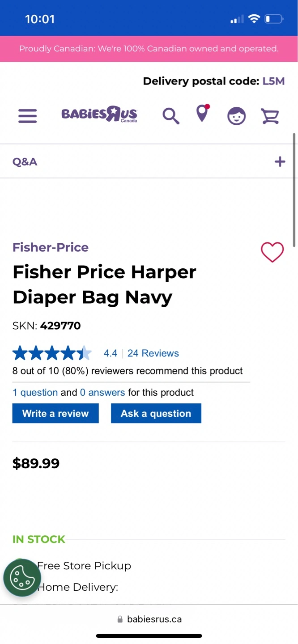Screen dimensions: 298x644
Task: Open the search magnifier icon
Action: 170,116
